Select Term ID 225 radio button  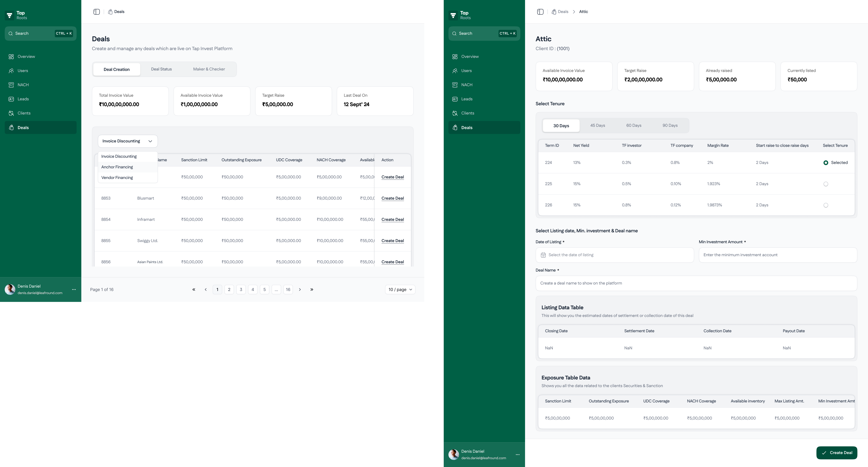(826, 184)
